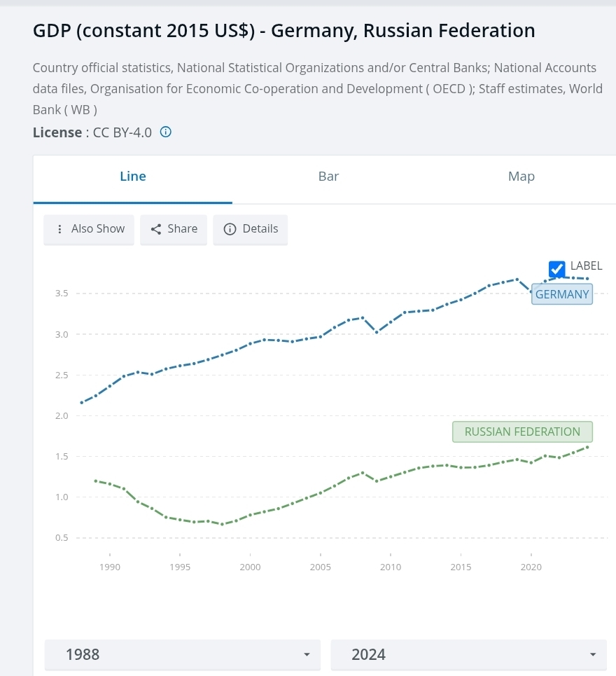616x676 pixels.
Task: Click the 2010 x-axis year label
Action: click(391, 567)
